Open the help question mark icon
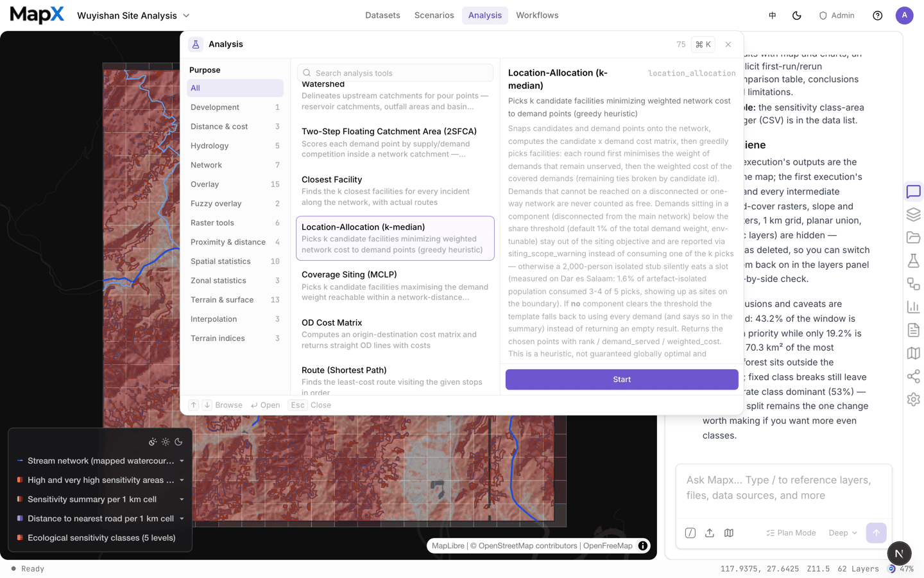 pos(877,15)
